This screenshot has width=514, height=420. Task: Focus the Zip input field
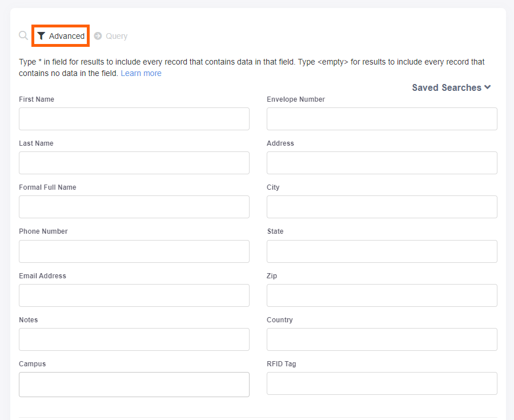pos(382,295)
